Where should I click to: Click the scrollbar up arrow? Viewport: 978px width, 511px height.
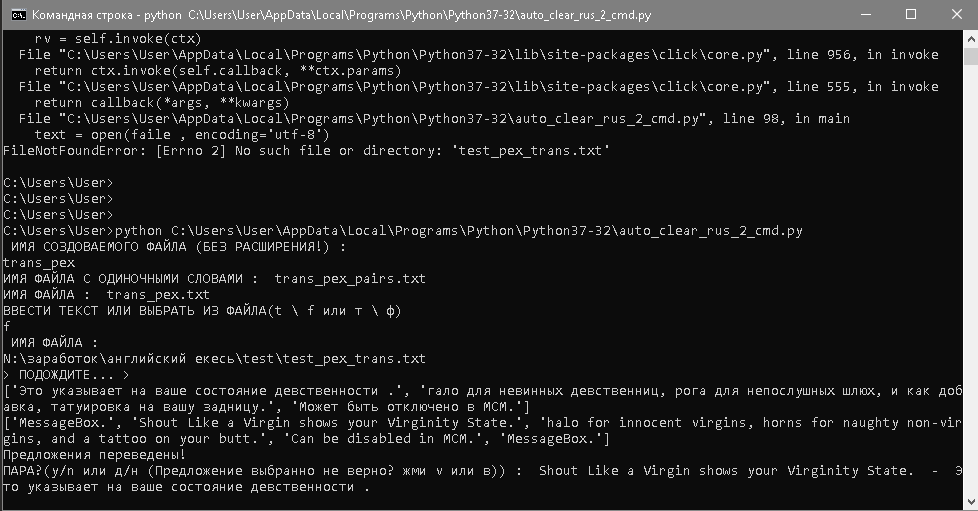point(969,39)
